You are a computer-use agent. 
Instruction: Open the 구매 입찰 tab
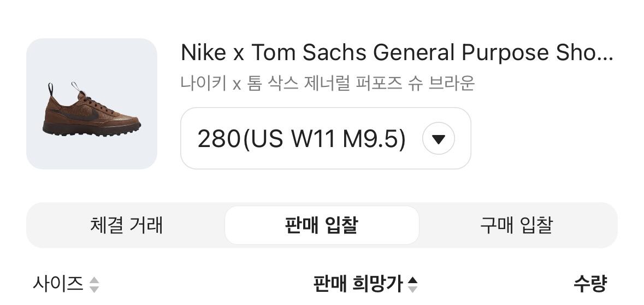point(516,225)
